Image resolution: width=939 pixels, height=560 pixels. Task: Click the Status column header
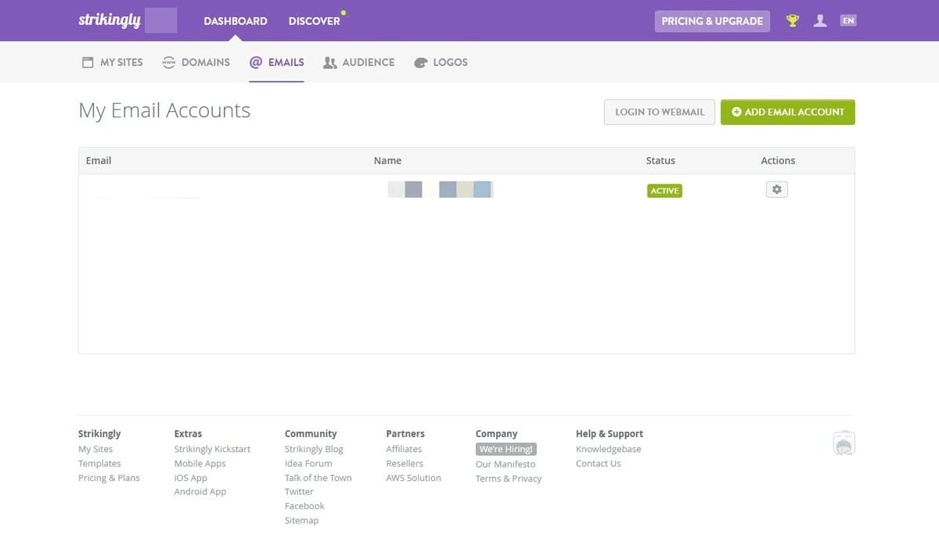[660, 160]
